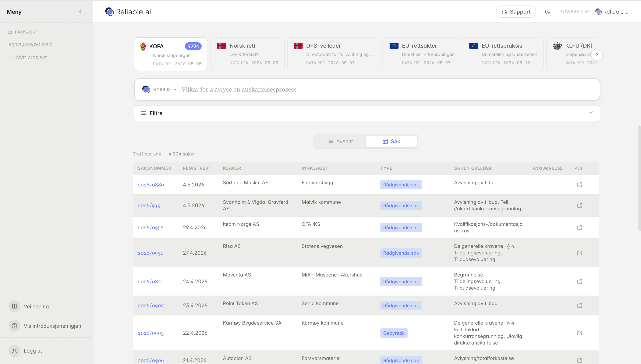
Task: Open PDF for Sortland Maskin AS case
Action: click(x=580, y=185)
